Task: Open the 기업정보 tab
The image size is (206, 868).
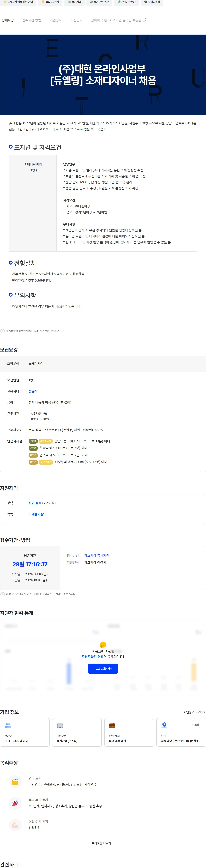Action: click(x=56, y=20)
